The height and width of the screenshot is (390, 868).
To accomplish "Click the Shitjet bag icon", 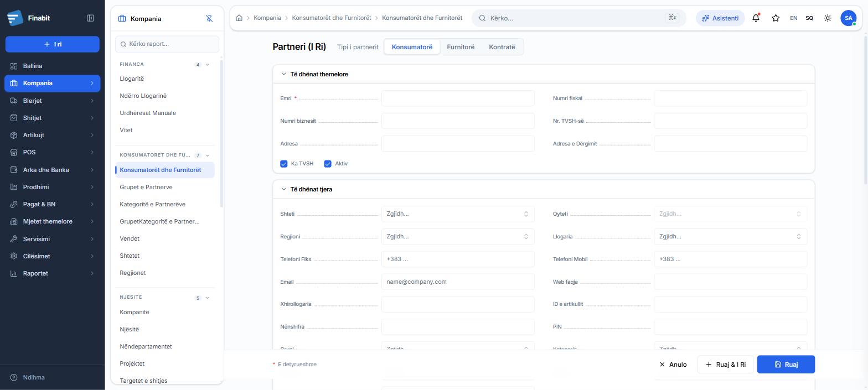I will click(x=14, y=118).
